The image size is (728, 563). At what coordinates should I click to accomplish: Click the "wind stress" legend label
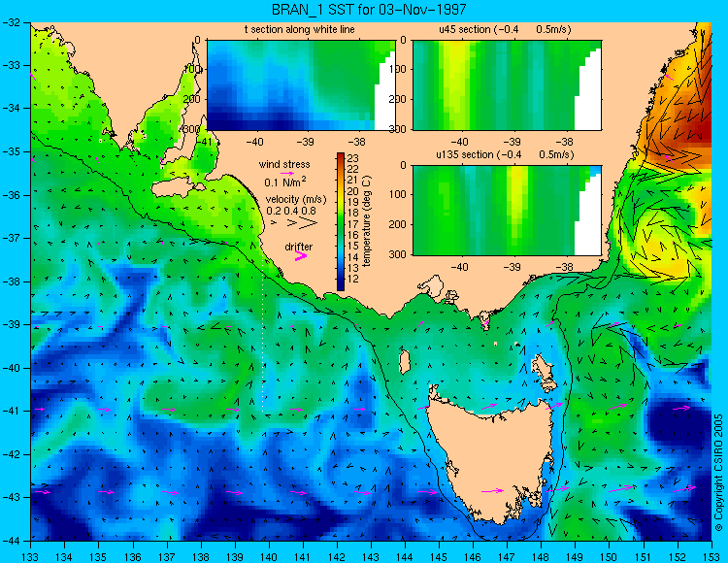[284, 164]
